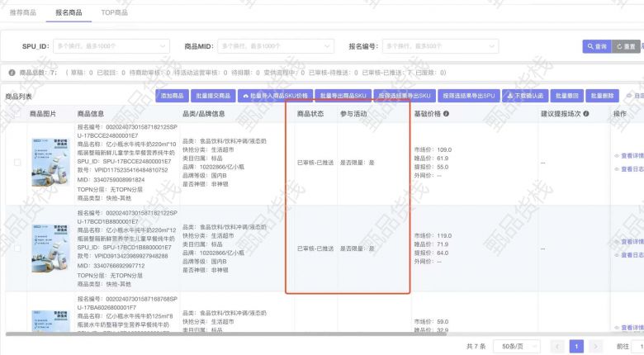Image resolution: width=644 pixels, height=355 pixels.
Task: Switch to the 推荐商品 tab
Action: tap(22, 13)
